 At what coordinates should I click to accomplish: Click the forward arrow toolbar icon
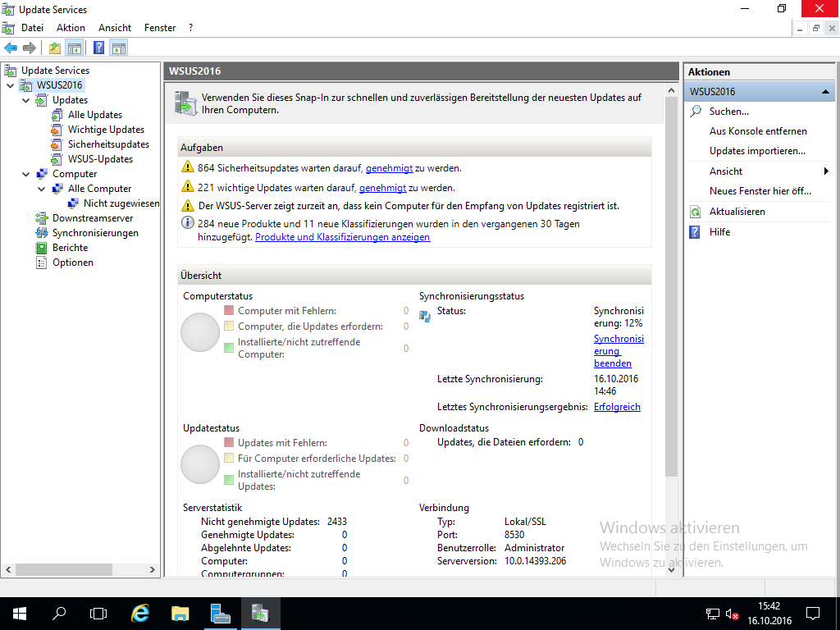(x=30, y=48)
